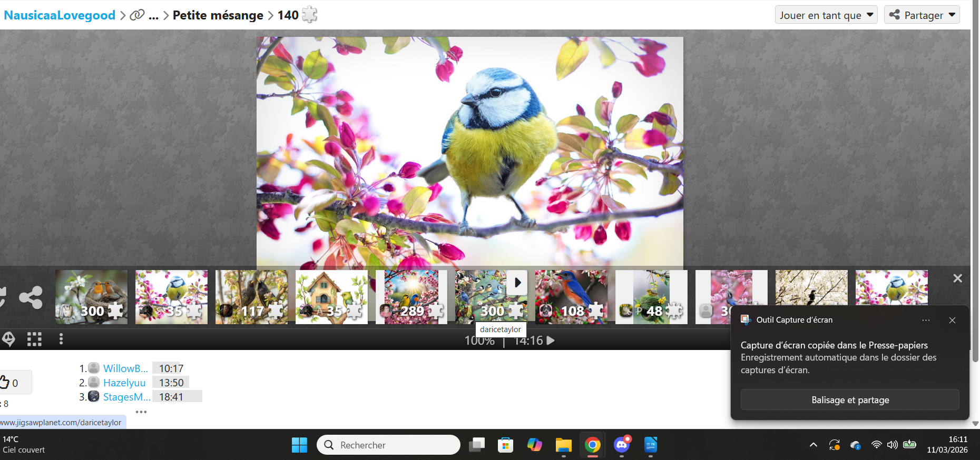Click the page vertical scrollbar
The height and width of the screenshot is (460, 980).
point(975,182)
